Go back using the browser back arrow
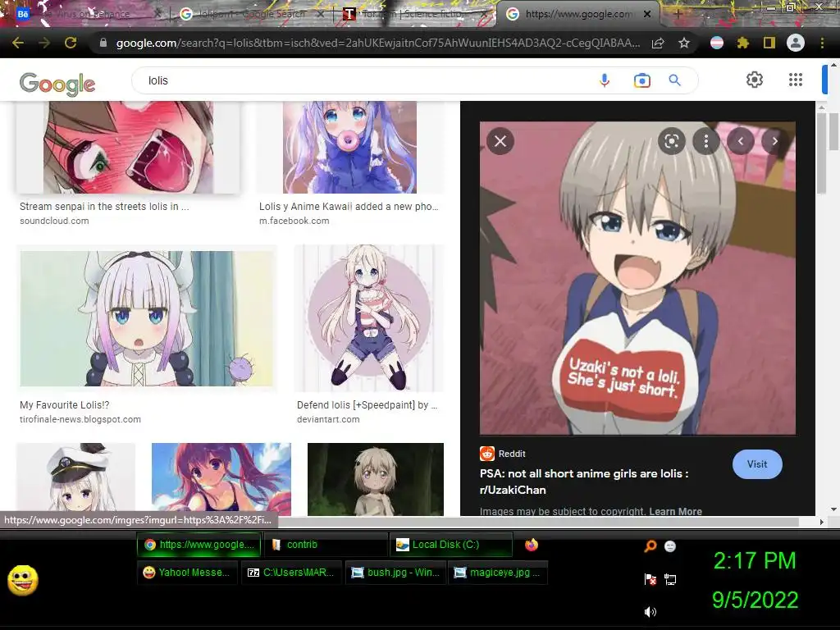 (x=18, y=43)
